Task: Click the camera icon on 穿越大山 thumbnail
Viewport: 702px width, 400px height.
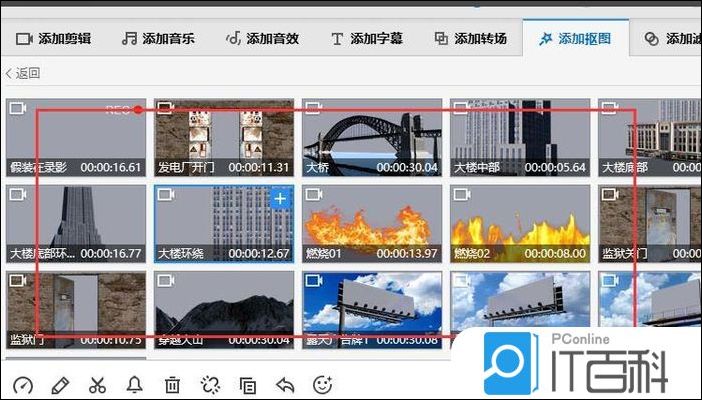Action: (x=166, y=281)
